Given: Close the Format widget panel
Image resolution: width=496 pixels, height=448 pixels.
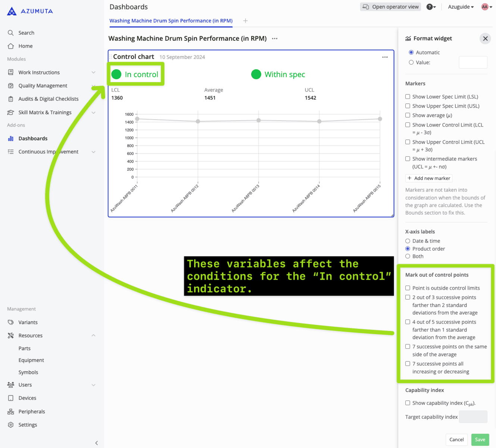Looking at the screenshot, I should coord(485,38).
